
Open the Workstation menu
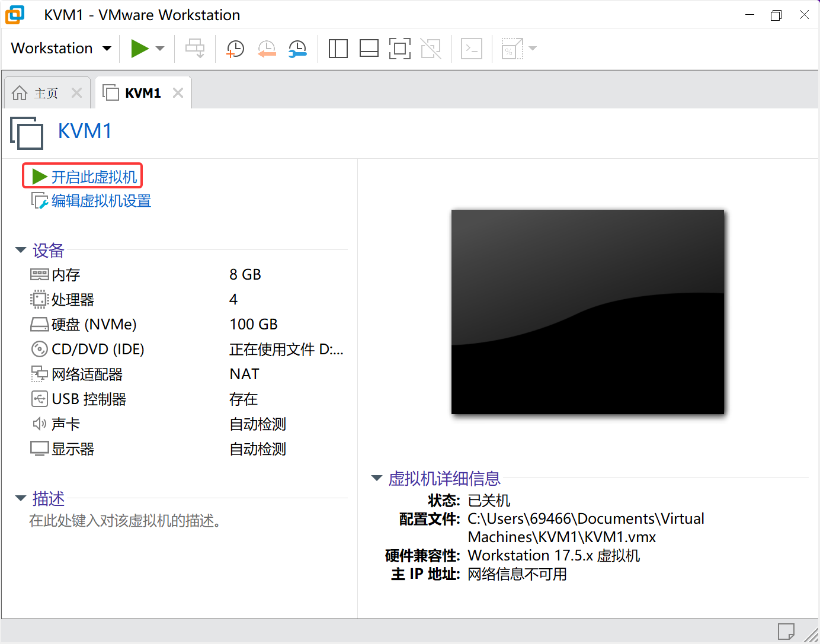pyautogui.click(x=61, y=48)
